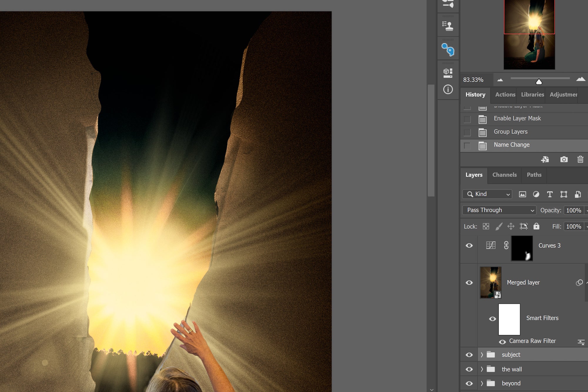The width and height of the screenshot is (588, 392).
Task: Open the blue icon in the collapsed panel strip
Action: tap(448, 49)
